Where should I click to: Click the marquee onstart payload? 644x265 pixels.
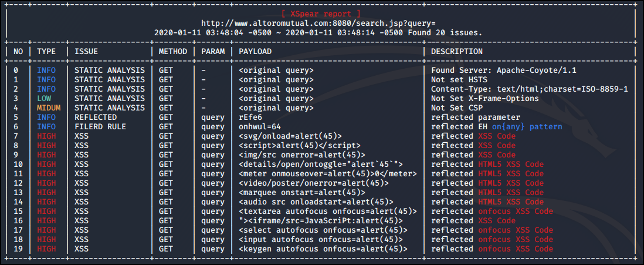click(x=302, y=193)
